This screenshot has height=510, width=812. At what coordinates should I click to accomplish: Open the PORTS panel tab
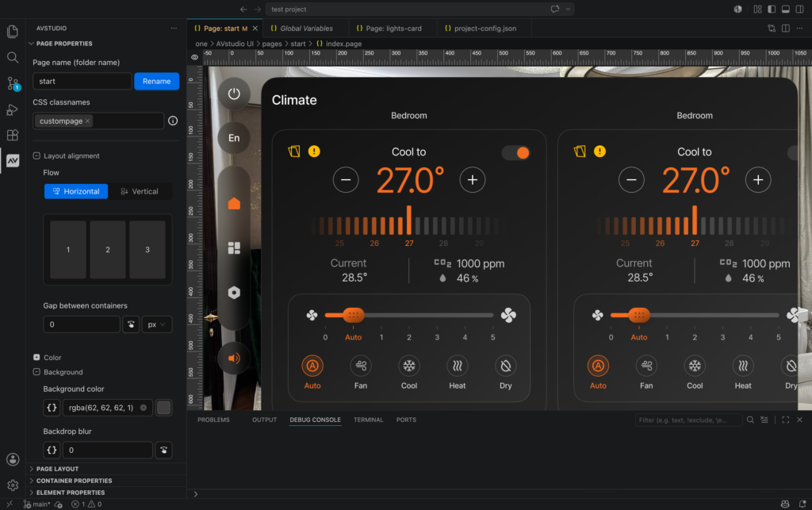[406, 420]
